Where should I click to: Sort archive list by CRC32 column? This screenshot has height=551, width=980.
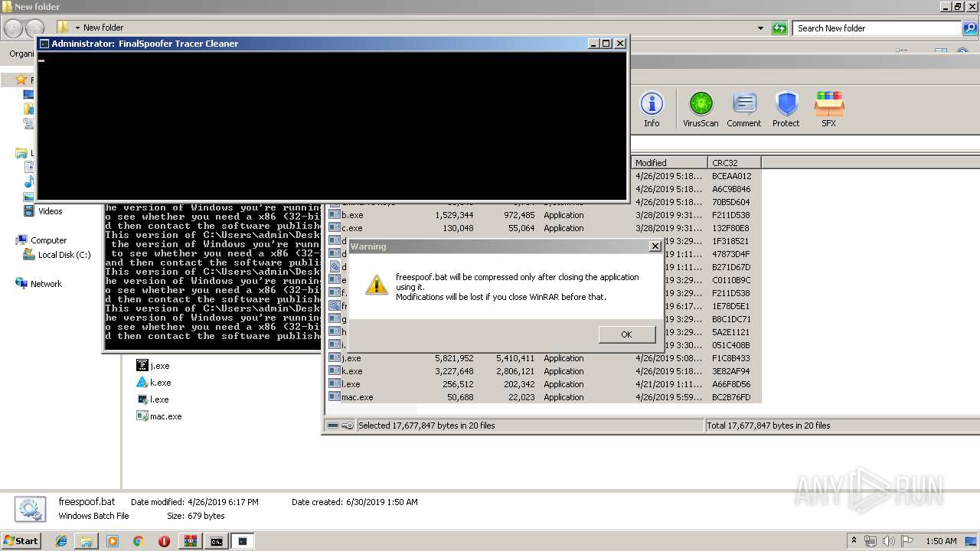[x=734, y=162]
